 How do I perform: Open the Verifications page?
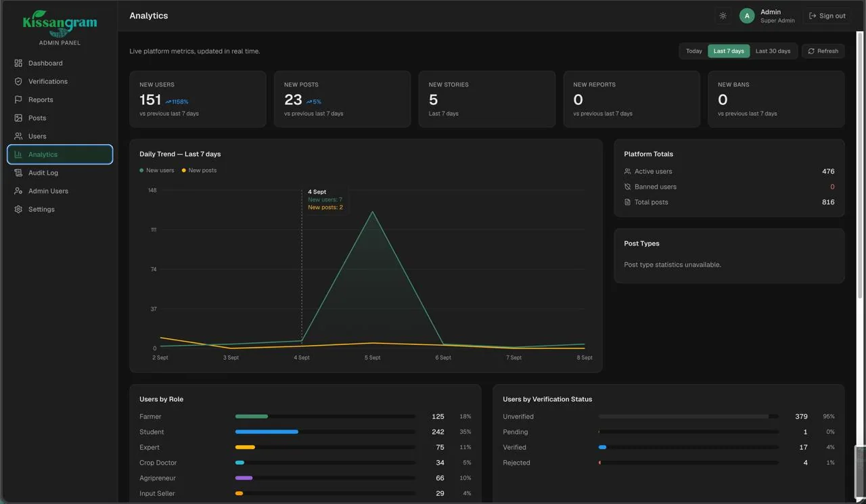point(60,81)
